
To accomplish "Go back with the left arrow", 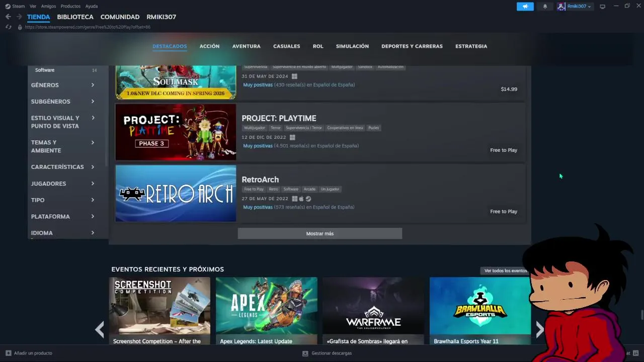I will click(8, 17).
